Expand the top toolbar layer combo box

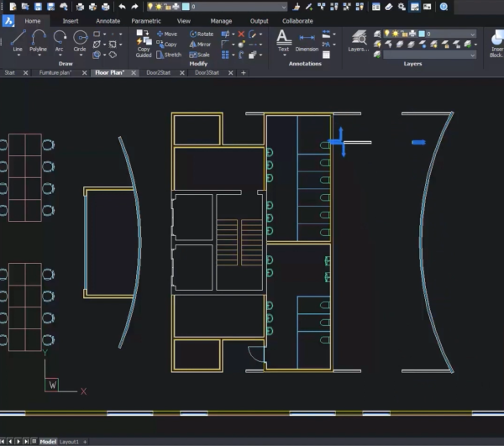(x=283, y=6)
